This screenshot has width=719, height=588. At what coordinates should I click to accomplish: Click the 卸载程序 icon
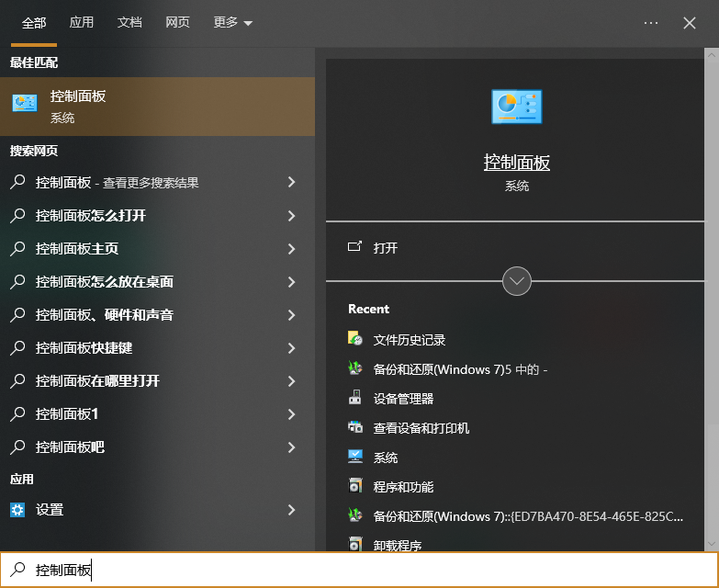tap(355, 544)
